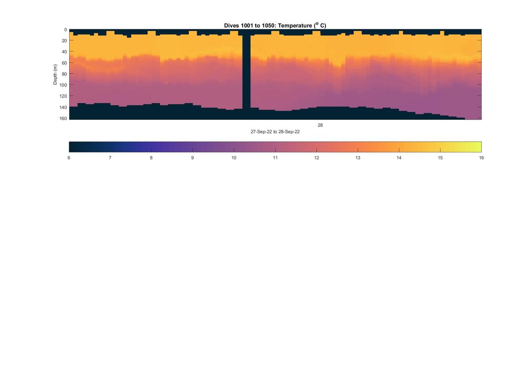Click depth tick label '0'
This screenshot has height=392, width=532.
pos(66,30)
